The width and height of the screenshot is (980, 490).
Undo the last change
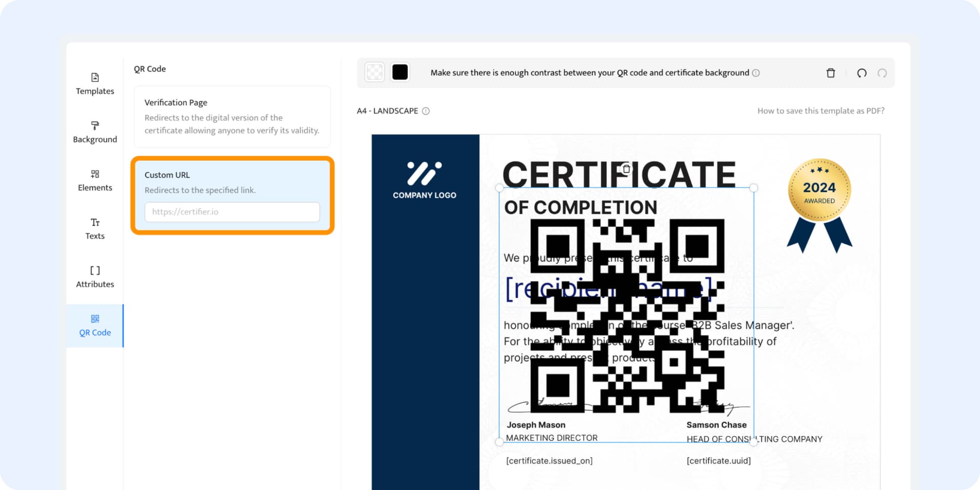(x=862, y=73)
